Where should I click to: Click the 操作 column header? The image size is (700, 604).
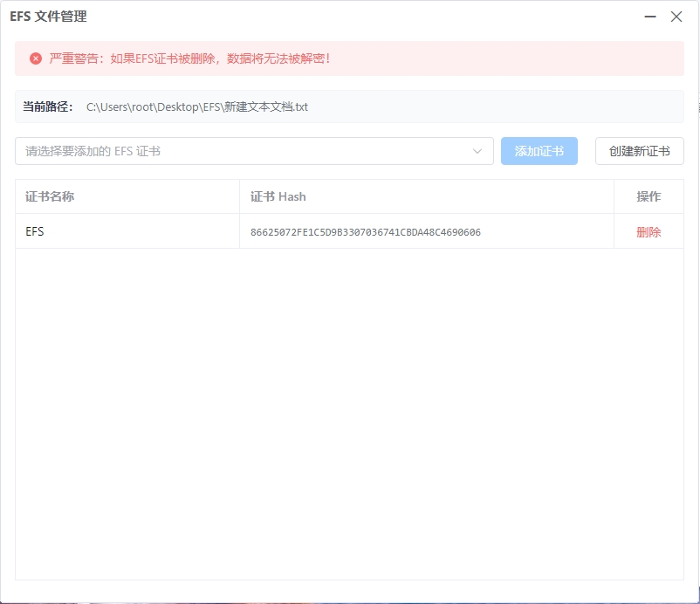(649, 196)
